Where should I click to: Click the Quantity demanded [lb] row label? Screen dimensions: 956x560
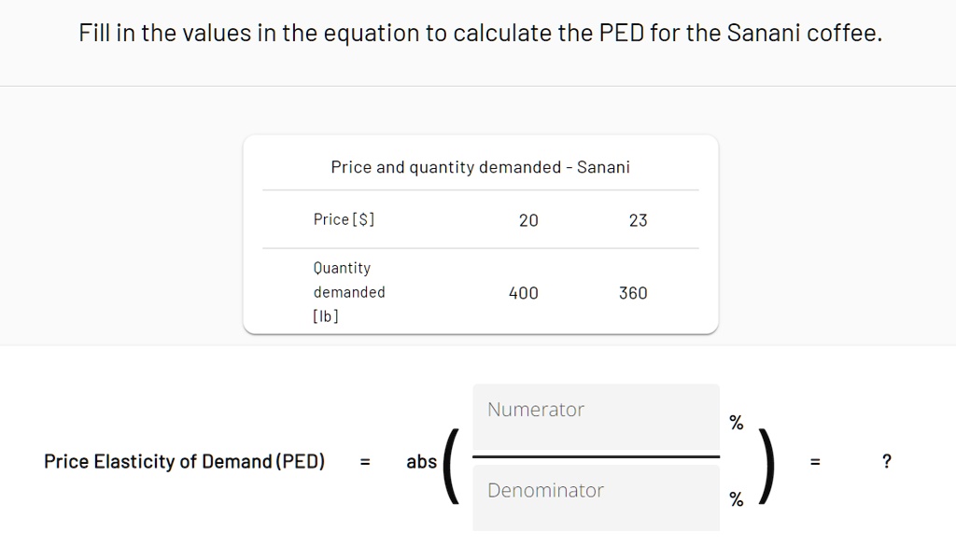coord(349,291)
